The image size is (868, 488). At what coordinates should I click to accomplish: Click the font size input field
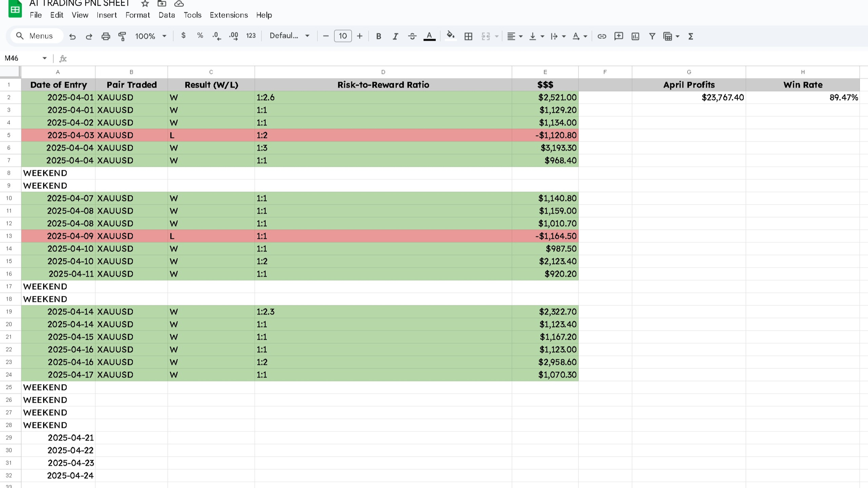(x=342, y=36)
